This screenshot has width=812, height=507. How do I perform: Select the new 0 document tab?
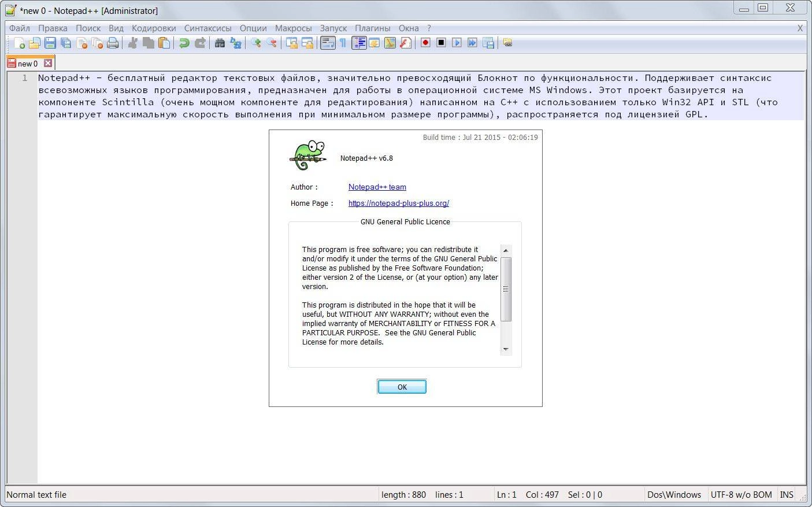[x=27, y=64]
